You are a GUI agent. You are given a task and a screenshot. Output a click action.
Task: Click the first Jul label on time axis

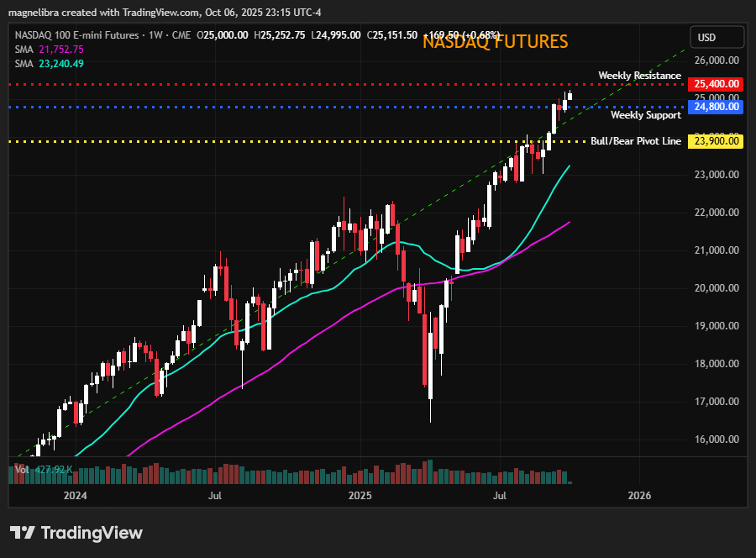[215, 495]
